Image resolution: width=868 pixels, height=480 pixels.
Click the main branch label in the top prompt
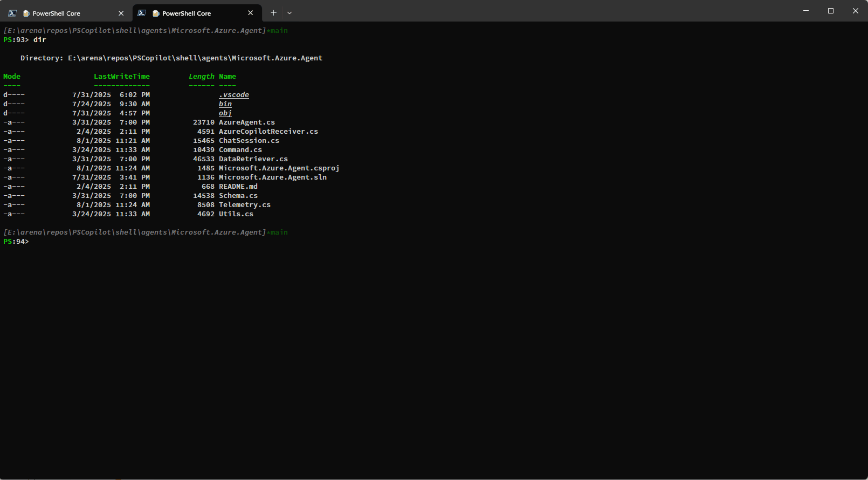click(279, 31)
